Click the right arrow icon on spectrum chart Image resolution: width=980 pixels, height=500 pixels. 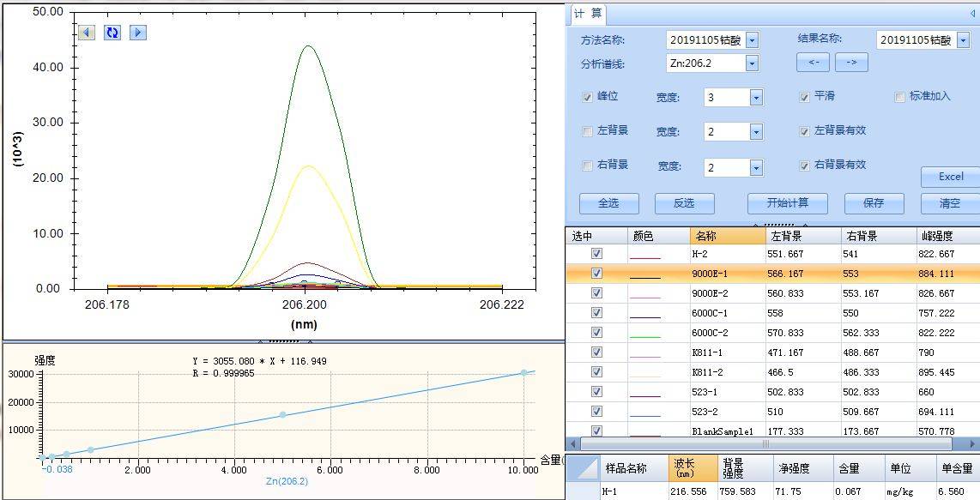(138, 33)
